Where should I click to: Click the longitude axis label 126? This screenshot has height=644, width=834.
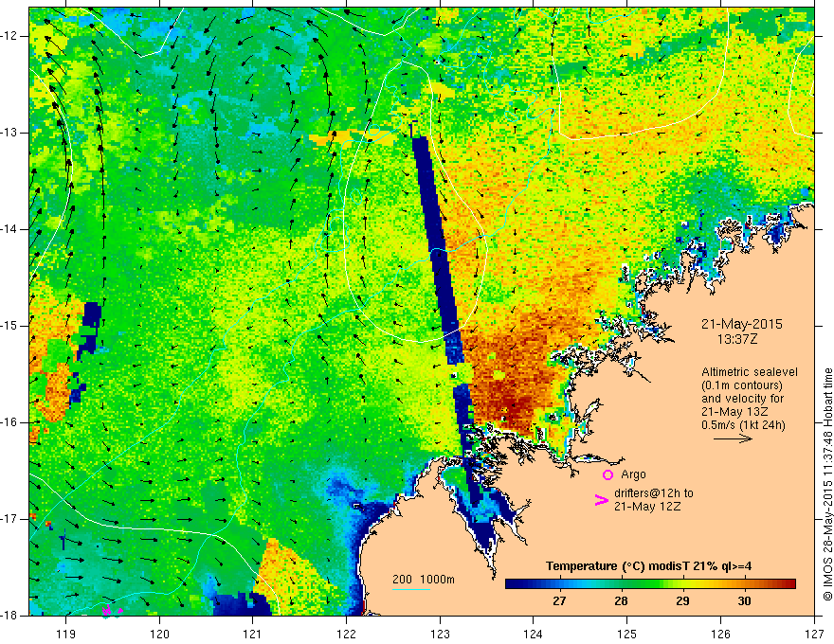720,634
